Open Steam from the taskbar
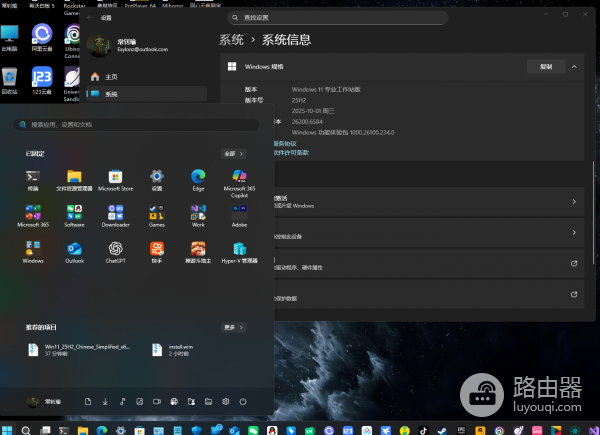 [442, 430]
